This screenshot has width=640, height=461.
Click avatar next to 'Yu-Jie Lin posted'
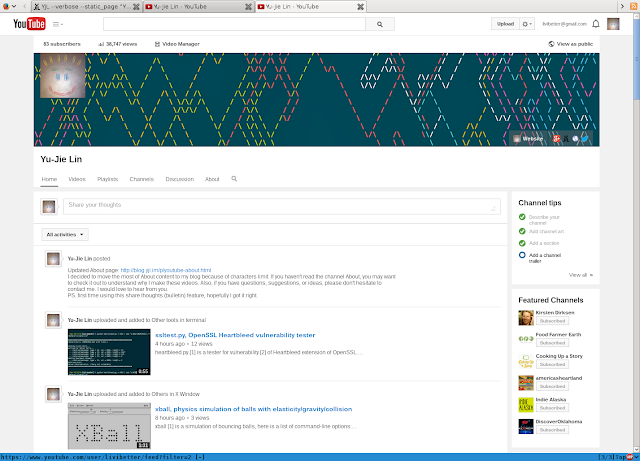(53, 259)
